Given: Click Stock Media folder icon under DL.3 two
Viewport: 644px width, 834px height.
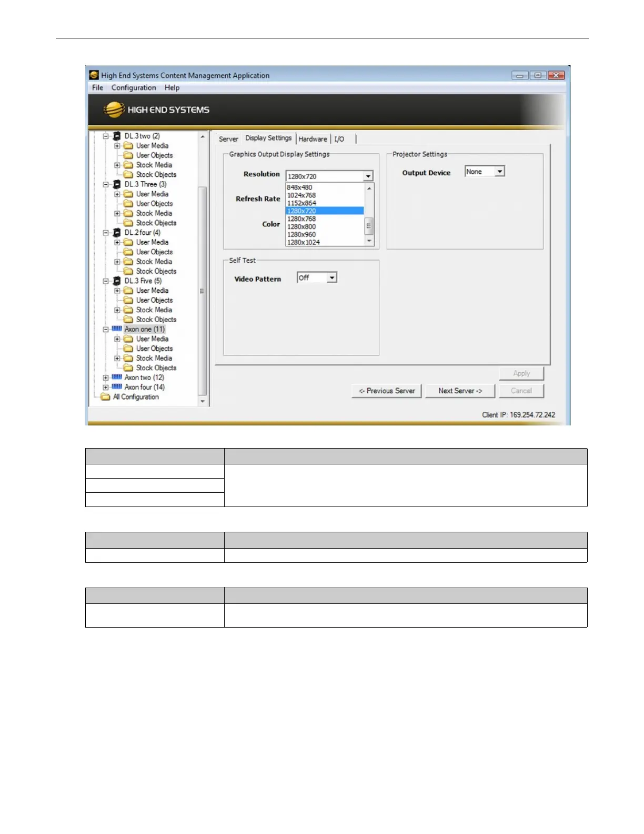Looking at the screenshot, I should click(128, 165).
